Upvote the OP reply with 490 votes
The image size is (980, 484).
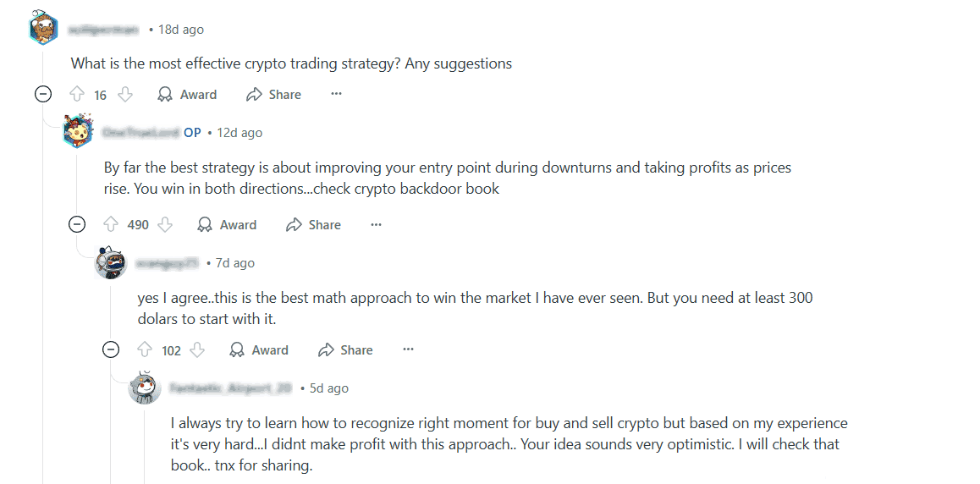coord(111,225)
